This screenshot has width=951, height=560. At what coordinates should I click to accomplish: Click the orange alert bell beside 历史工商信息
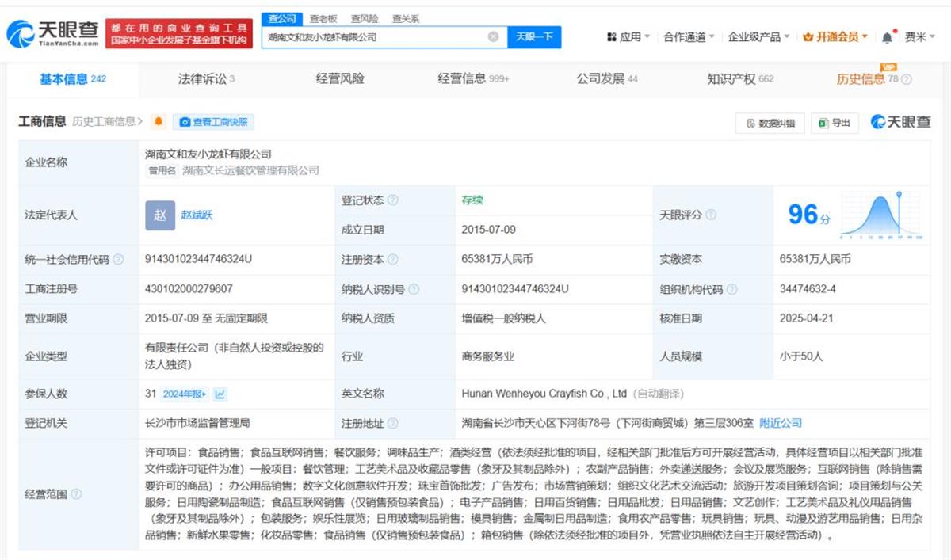(158, 122)
